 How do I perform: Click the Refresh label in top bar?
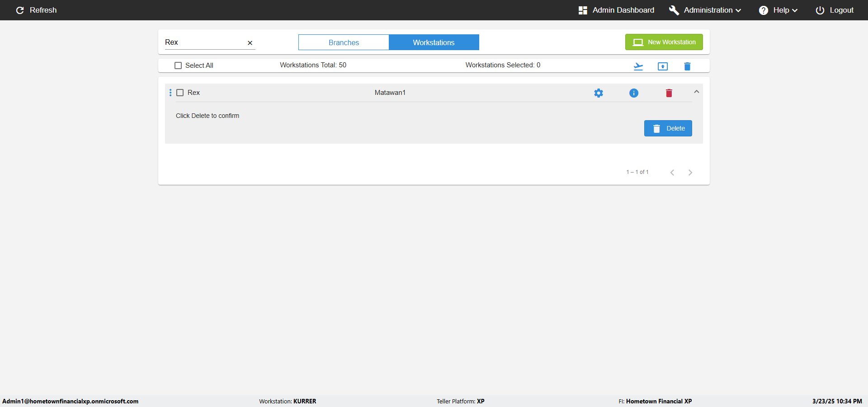coord(43,10)
